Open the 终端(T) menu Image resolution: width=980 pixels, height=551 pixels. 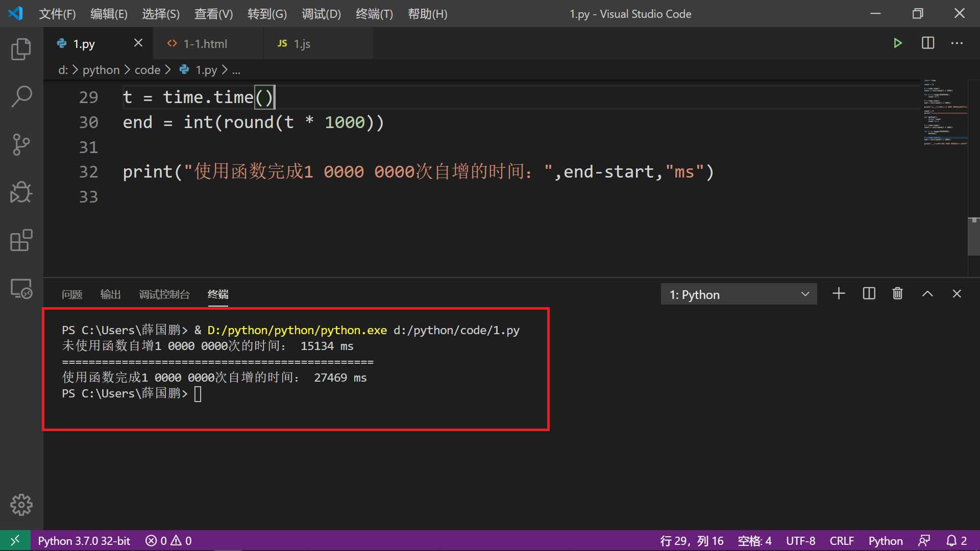[x=374, y=14]
